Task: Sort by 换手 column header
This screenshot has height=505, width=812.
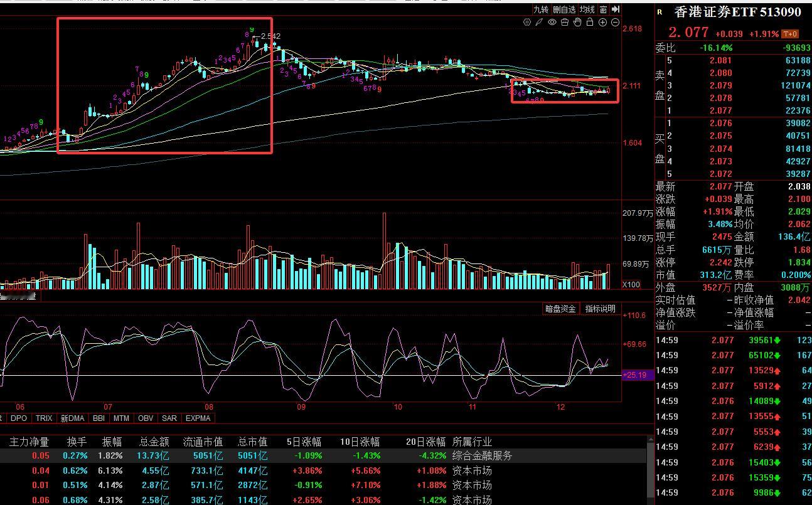Action: 77,442
